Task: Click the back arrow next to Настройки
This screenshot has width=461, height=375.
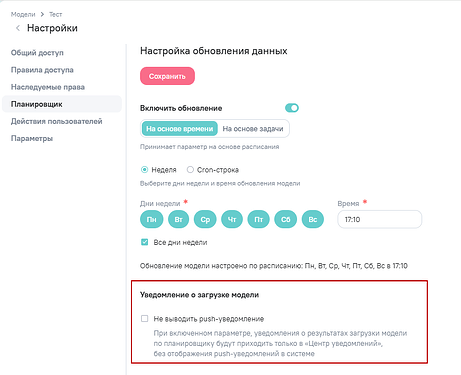Action: click(x=18, y=28)
